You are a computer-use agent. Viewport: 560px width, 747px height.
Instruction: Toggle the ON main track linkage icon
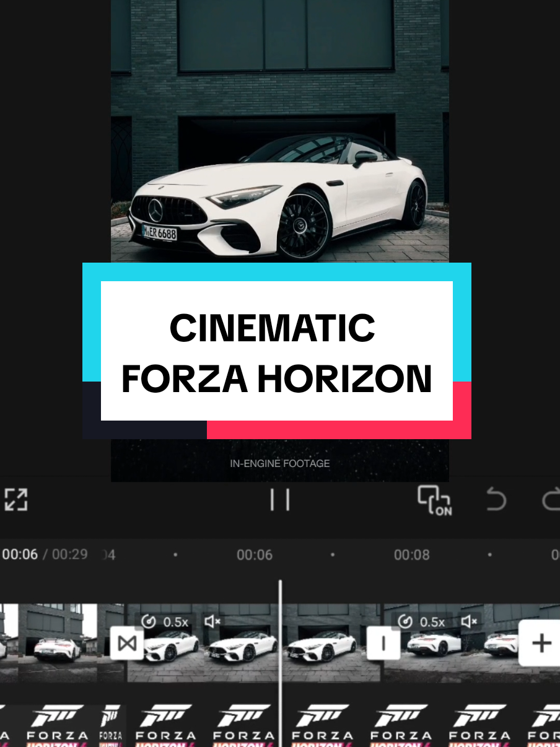point(435,500)
